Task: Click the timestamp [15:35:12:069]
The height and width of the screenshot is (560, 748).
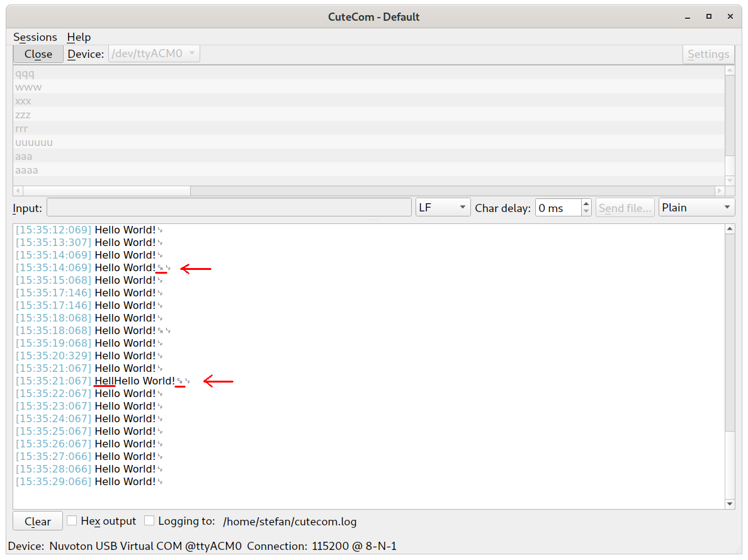Action: pyautogui.click(x=53, y=230)
